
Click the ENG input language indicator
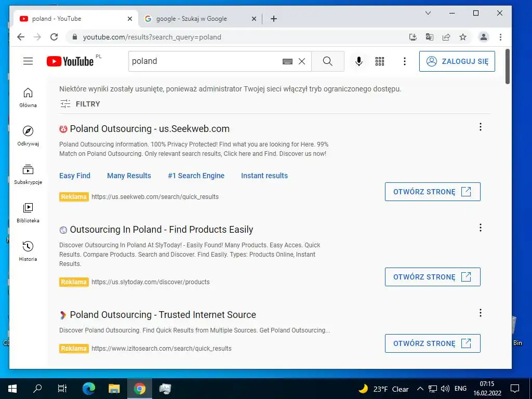point(460,389)
